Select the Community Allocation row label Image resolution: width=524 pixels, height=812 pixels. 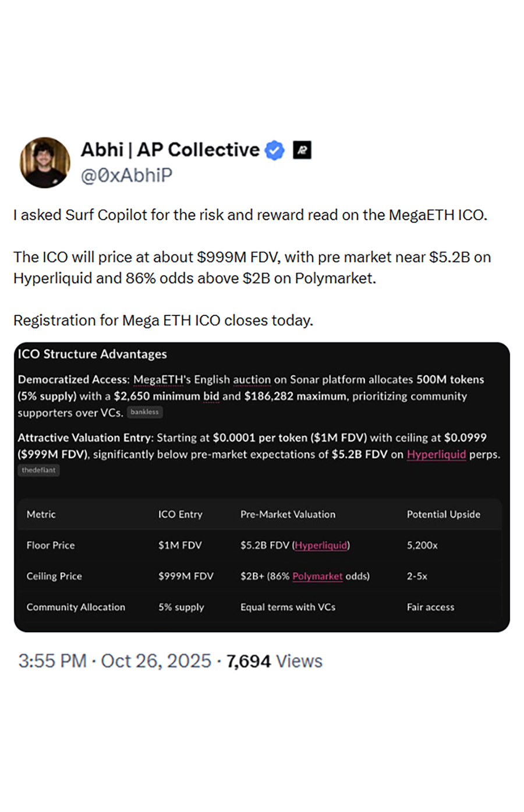coord(76,607)
